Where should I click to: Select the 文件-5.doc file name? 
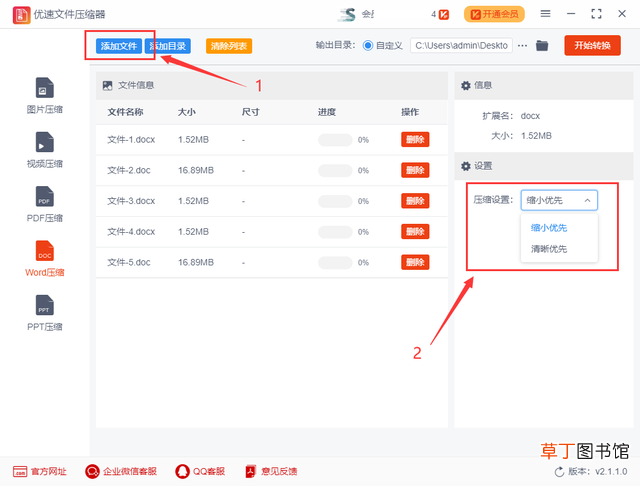[129, 262]
